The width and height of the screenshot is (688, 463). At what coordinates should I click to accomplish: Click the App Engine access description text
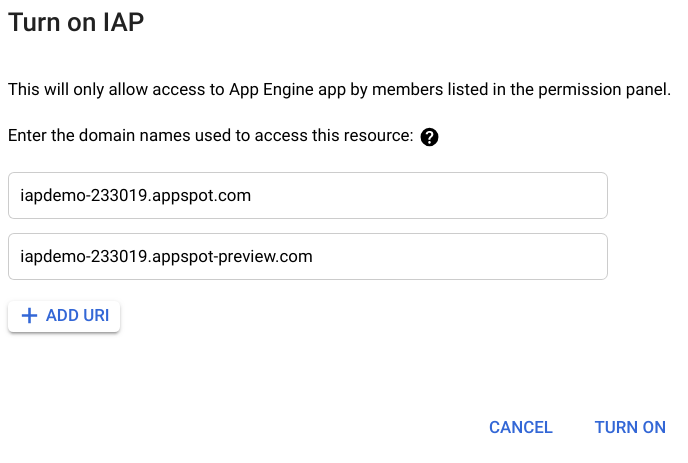(338, 90)
